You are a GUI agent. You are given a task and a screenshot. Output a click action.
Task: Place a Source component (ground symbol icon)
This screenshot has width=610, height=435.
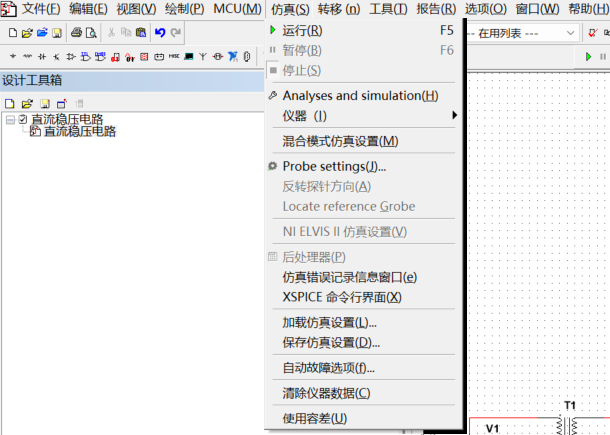pyautogui.click(x=13, y=57)
